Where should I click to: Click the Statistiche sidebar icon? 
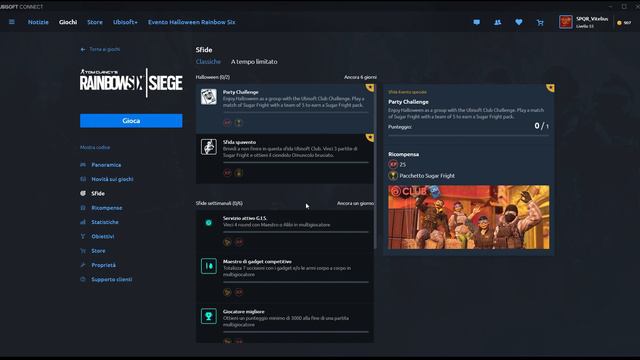pyautogui.click(x=83, y=222)
